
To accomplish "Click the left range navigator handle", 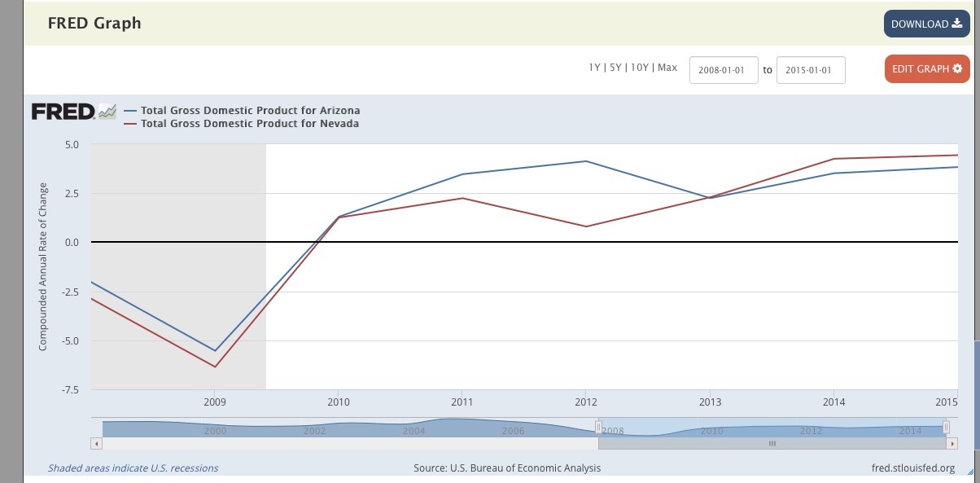I will (x=598, y=428).
